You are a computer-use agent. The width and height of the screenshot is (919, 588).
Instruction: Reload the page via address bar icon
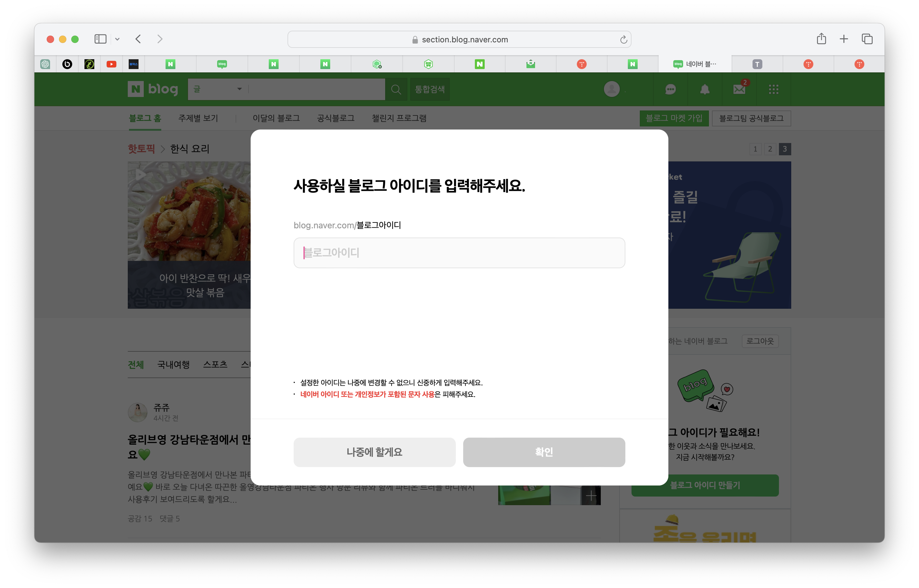pos(623,39)
